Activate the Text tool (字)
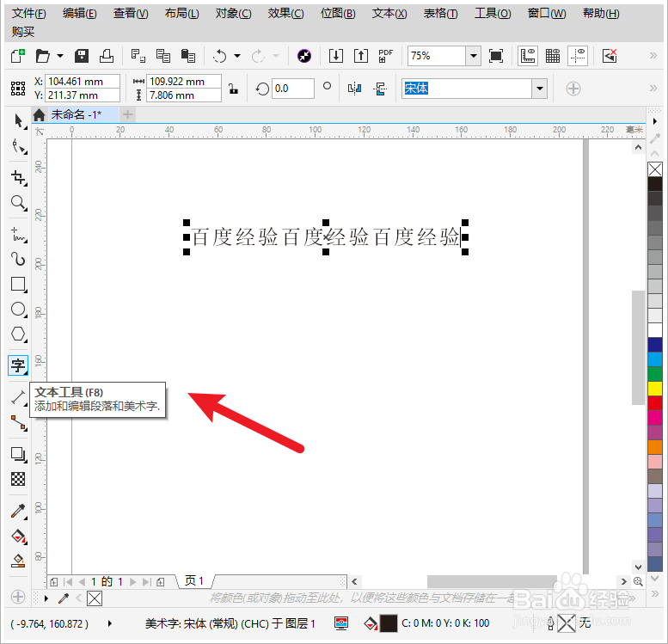This screenshot has height=644, width=668. point(18,365)
